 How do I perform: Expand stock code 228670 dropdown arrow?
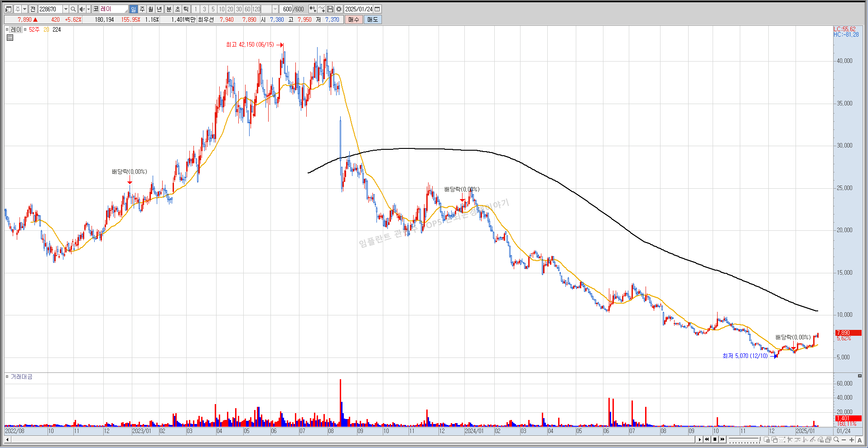(66, 9)
